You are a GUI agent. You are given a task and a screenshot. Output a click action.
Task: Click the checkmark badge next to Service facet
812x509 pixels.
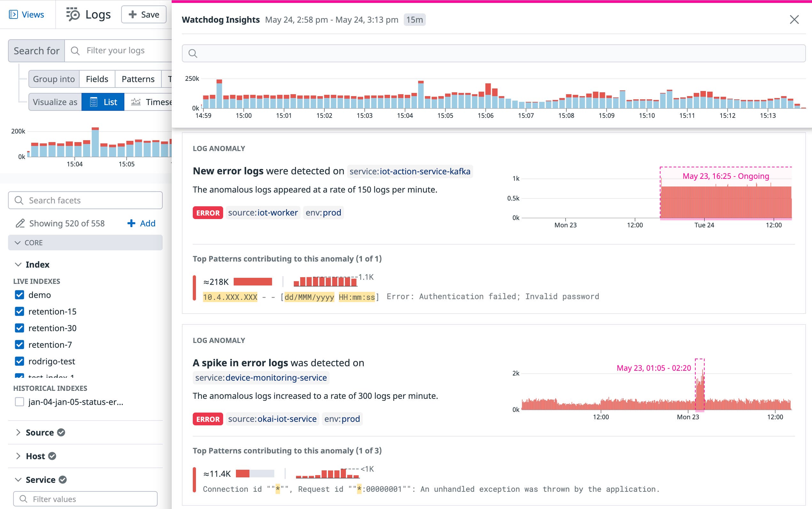[63, 480]
